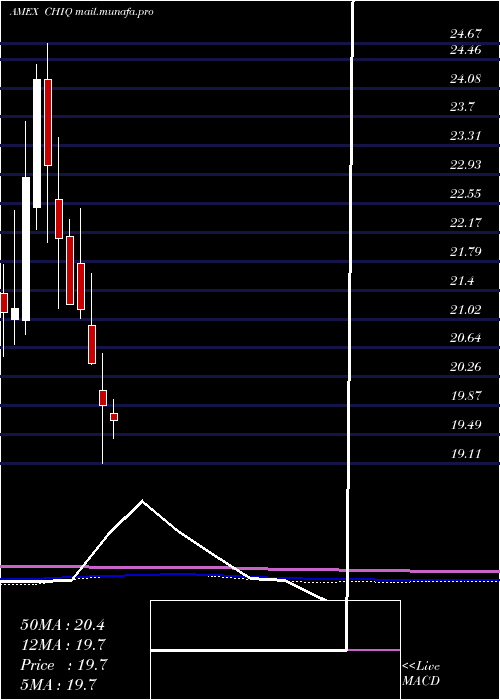
Task: Click the 50MA : 20.4 readout
Action: click(62, 625)
